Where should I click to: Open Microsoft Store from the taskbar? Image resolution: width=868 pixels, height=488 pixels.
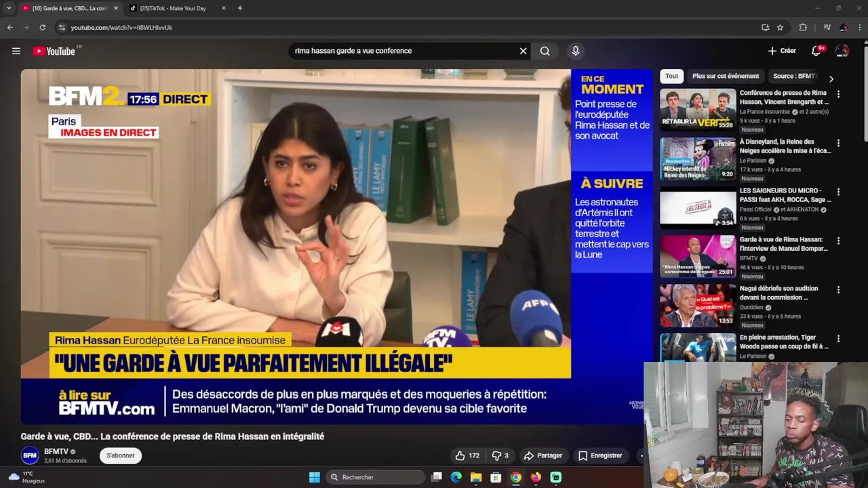[x=496, y=477]
